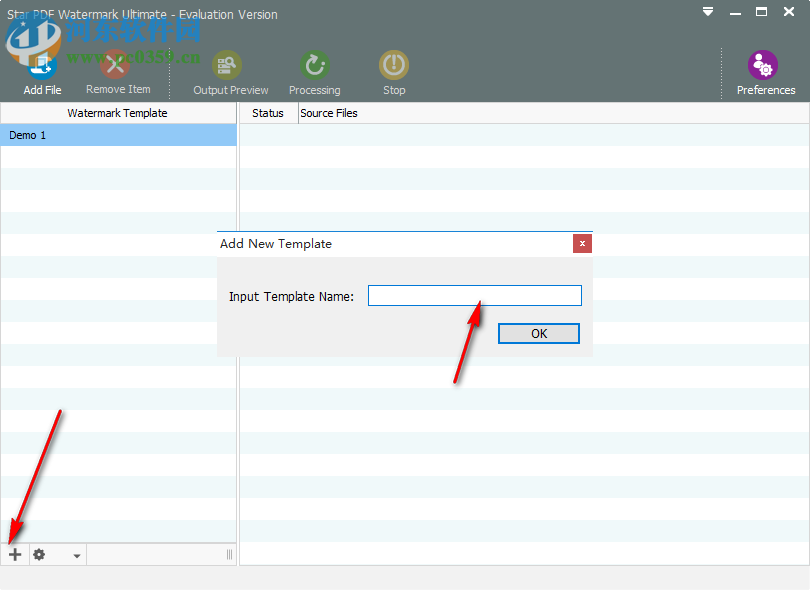Open Preferences
The height and width of the screenshot is (590, 810).
[763, 65]
